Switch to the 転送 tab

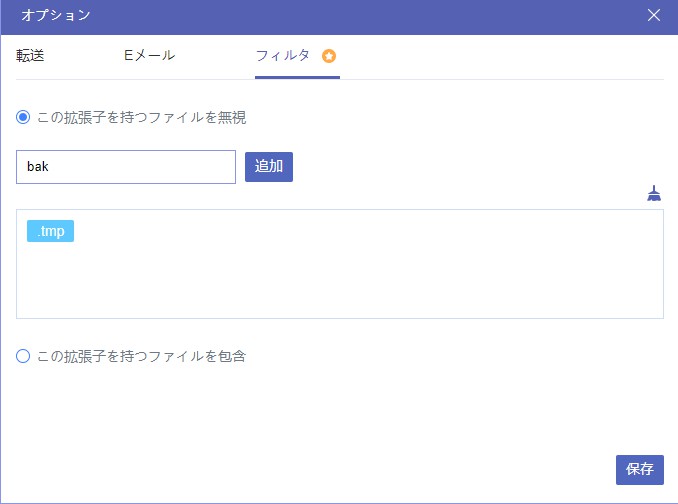click(x=30, y=55)
